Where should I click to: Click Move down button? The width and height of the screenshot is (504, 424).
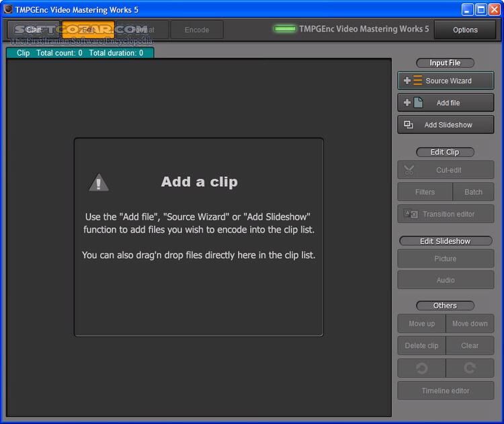coord(470,324)
